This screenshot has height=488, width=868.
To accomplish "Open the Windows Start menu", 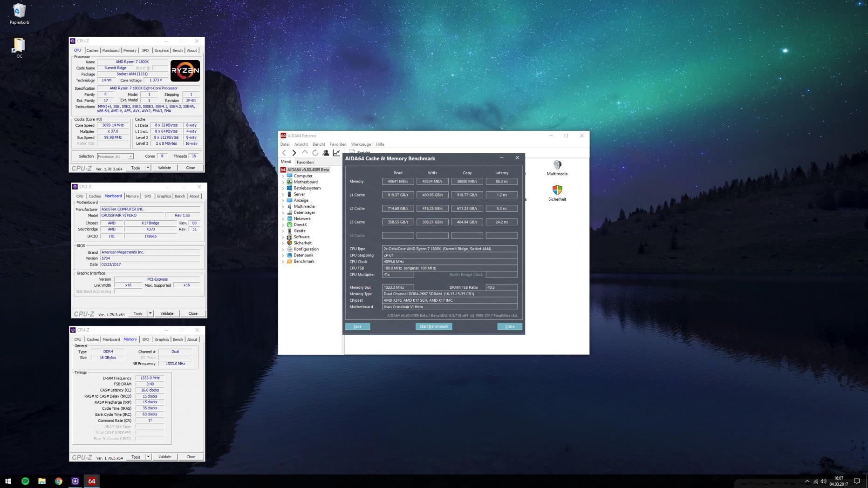I will [8, 481].
